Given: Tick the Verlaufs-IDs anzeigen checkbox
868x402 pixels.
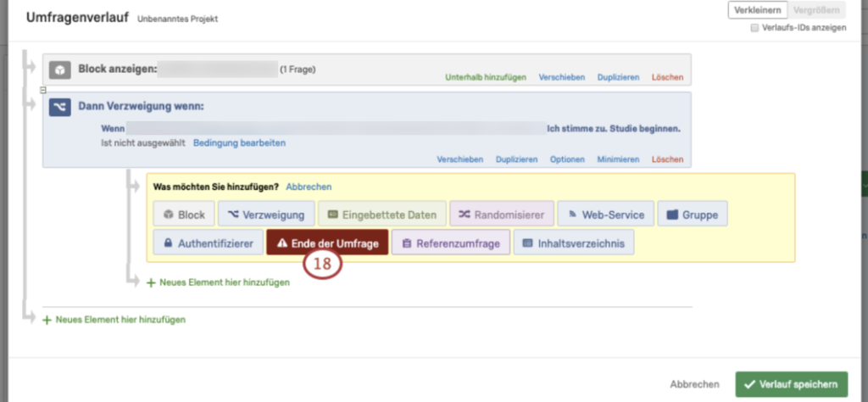Looking at the screenshot, I should (754, 28).
